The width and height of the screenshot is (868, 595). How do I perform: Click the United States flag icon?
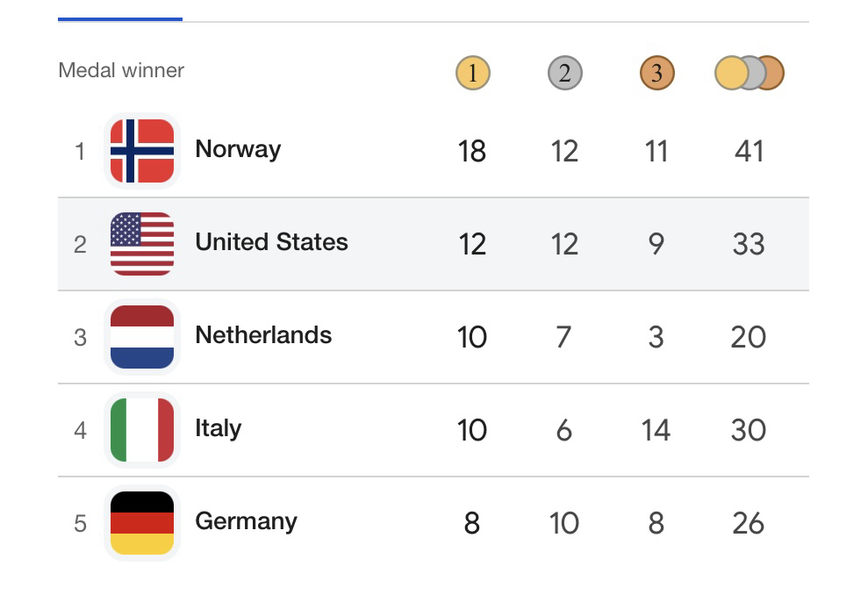coord(142,244)
